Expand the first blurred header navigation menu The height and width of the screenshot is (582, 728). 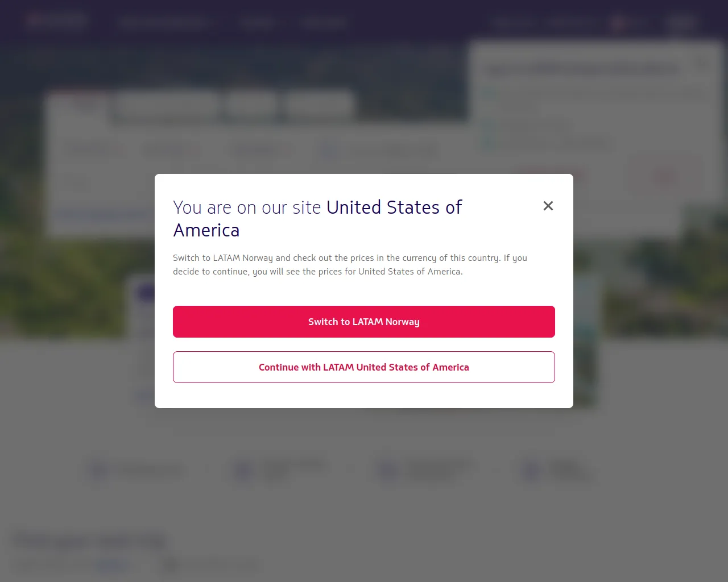tap(166, 23)
